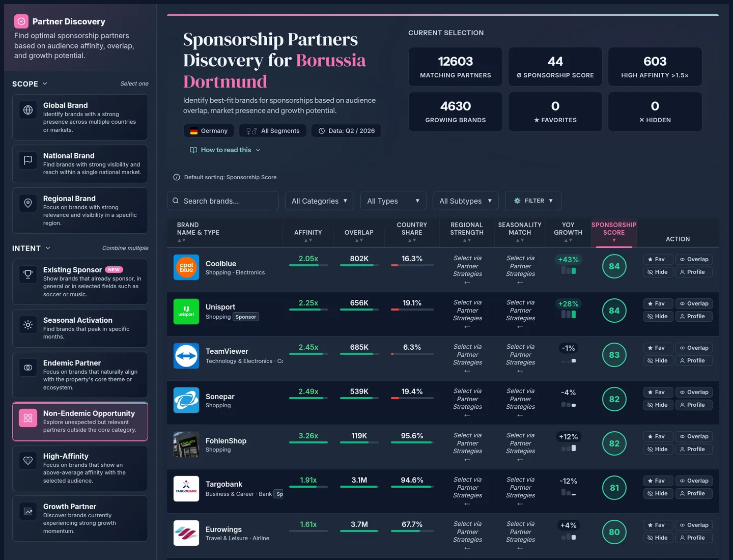Click the Sonepar brand logo
This screenshot has height=560, width=733.
tap(186, 400)
